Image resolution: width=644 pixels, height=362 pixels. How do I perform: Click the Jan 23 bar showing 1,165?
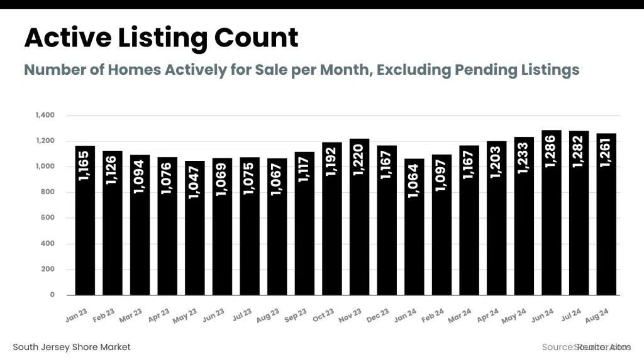85,220
